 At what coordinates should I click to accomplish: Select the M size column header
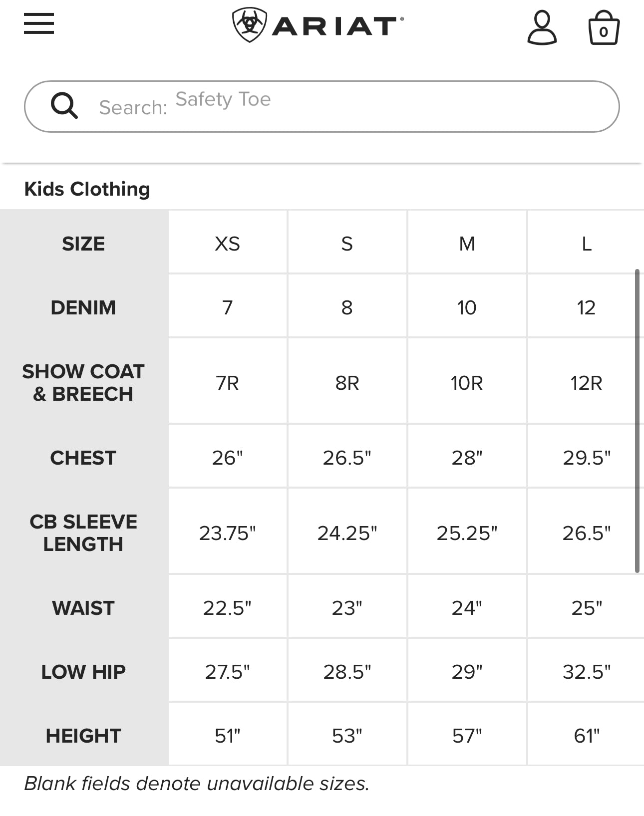point(467,244)
